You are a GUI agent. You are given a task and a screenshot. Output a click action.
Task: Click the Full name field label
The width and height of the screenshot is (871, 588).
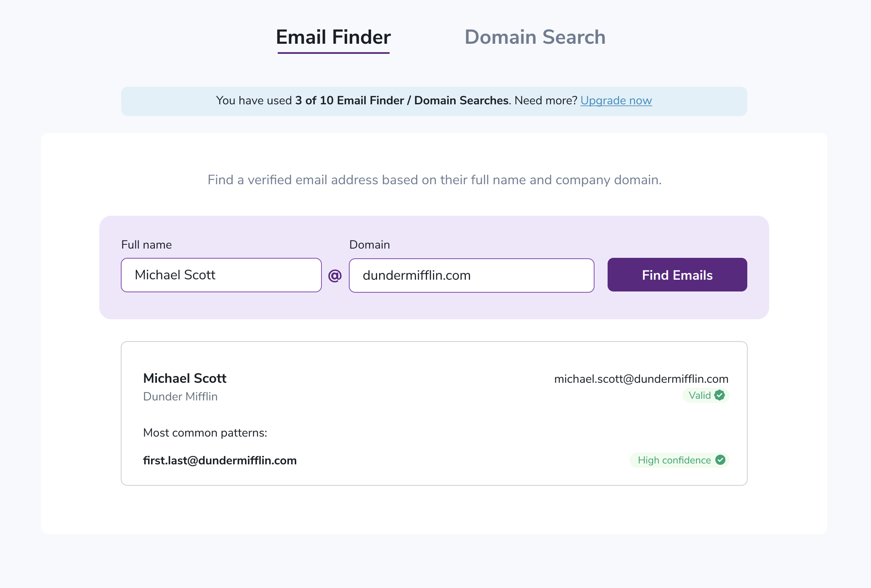[x=146, y=244]
